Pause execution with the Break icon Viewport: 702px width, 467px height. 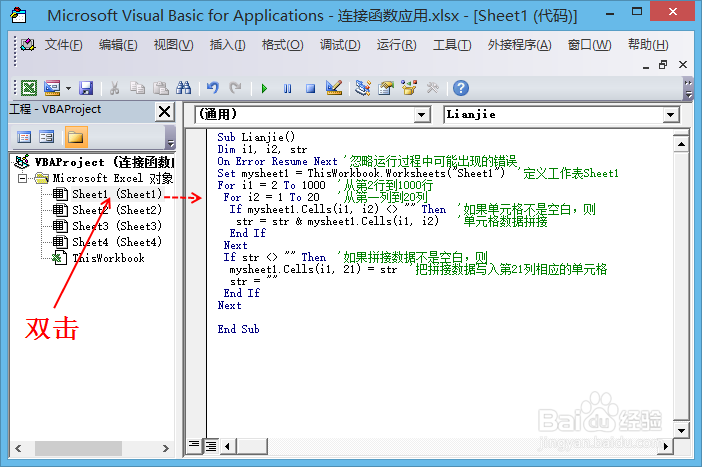point(287,89)
